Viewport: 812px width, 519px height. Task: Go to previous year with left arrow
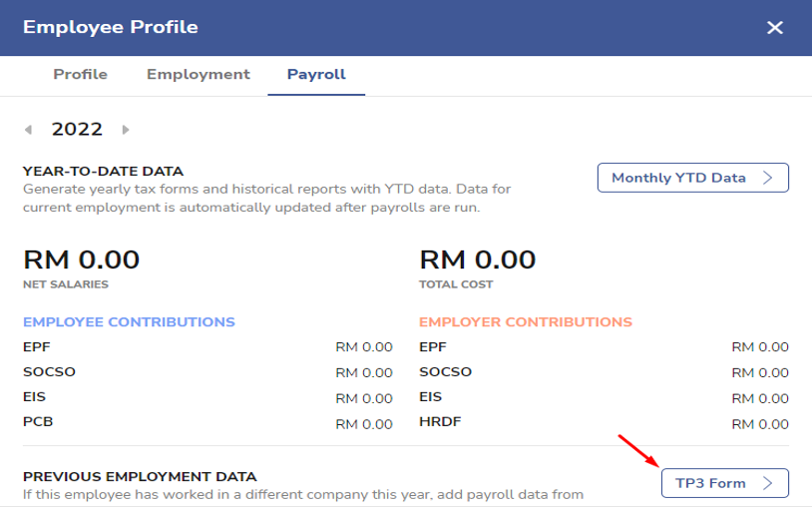pos(28,130)
